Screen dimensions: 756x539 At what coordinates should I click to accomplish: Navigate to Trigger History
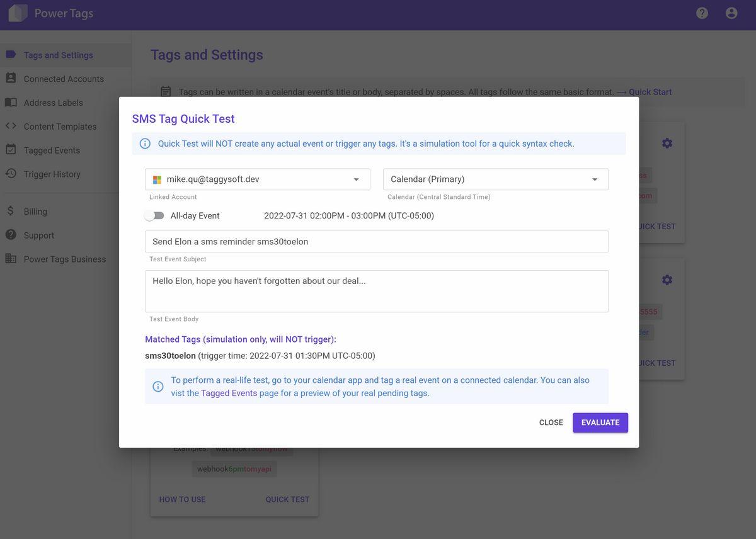66,174
